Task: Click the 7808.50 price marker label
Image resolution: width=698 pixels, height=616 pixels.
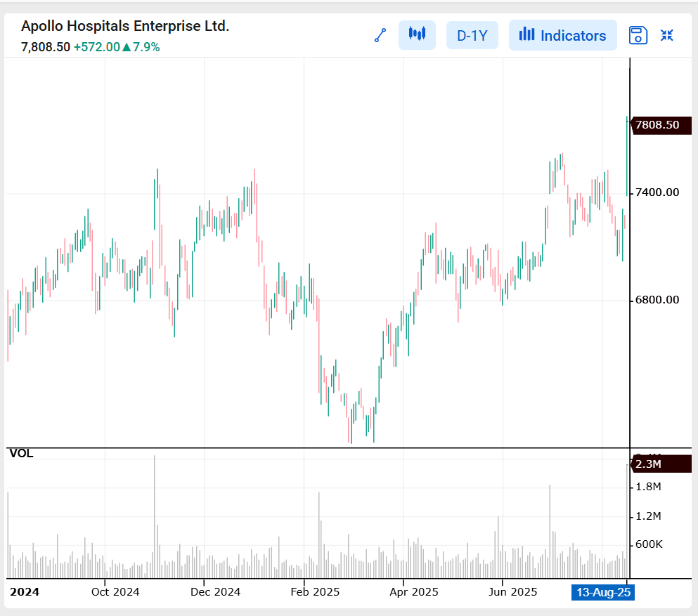Action: tap(661, 125)
